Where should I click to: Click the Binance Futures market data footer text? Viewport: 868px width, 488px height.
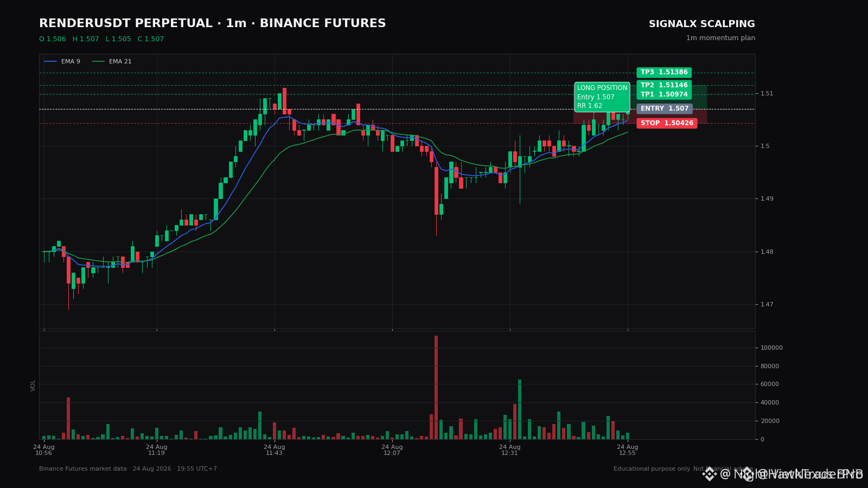[x=128, y=469]
